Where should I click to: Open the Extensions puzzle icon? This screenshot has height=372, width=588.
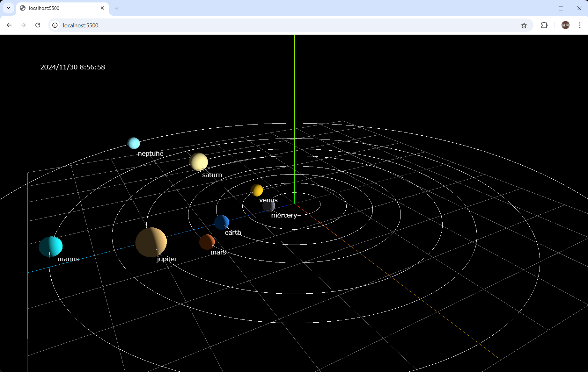click(x=544, y=25)
